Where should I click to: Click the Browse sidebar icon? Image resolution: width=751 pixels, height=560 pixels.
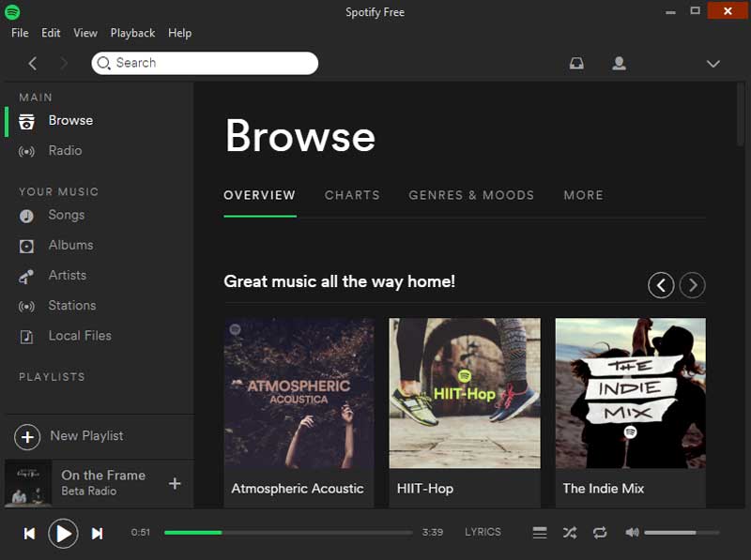pyautogui.click(x=26, y=122)
